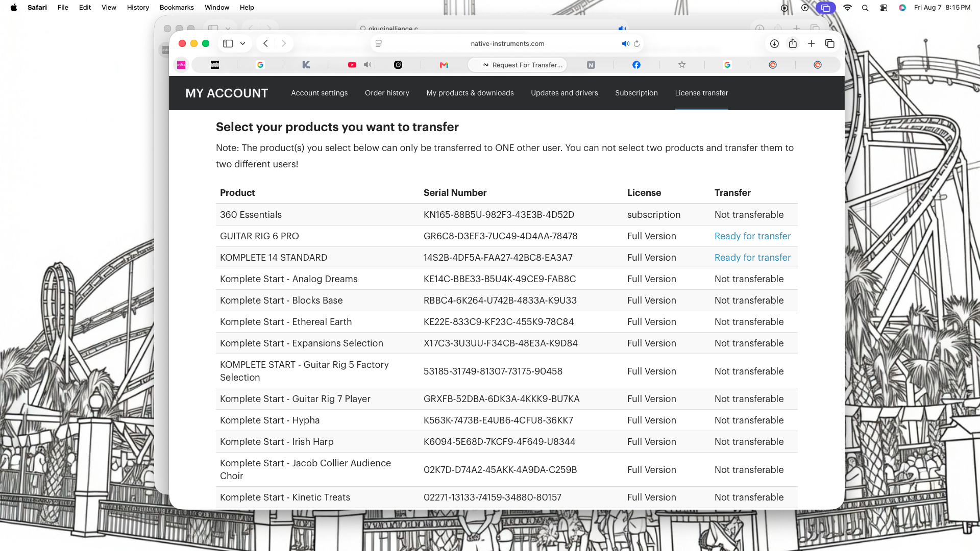This screenshot has width=980, height=551.
Task: Switch to the YouTube tab
Action: pos(352,65)
